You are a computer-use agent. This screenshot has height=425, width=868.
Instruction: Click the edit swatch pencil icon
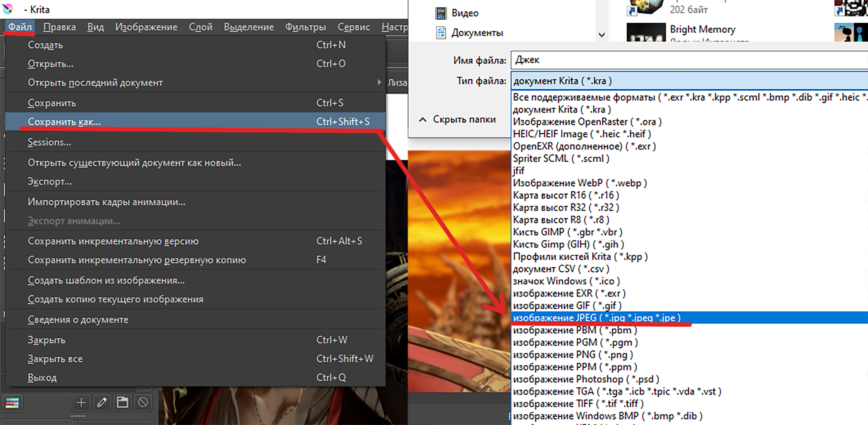[x=102, y=402]
